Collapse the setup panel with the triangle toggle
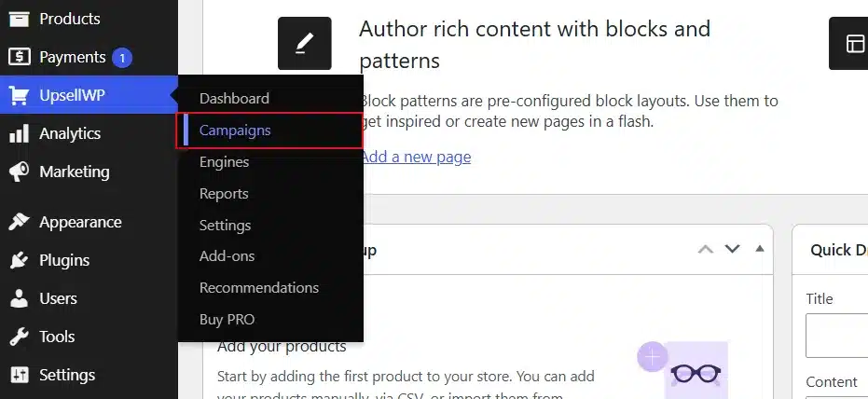 pyautogui.click(x=760, y=249)
